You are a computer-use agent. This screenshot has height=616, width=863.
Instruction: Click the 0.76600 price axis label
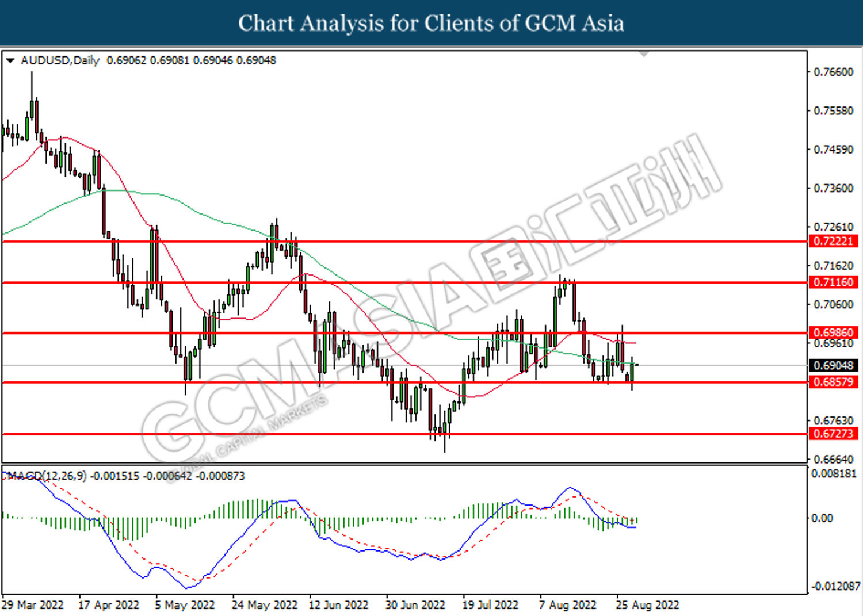833,72
